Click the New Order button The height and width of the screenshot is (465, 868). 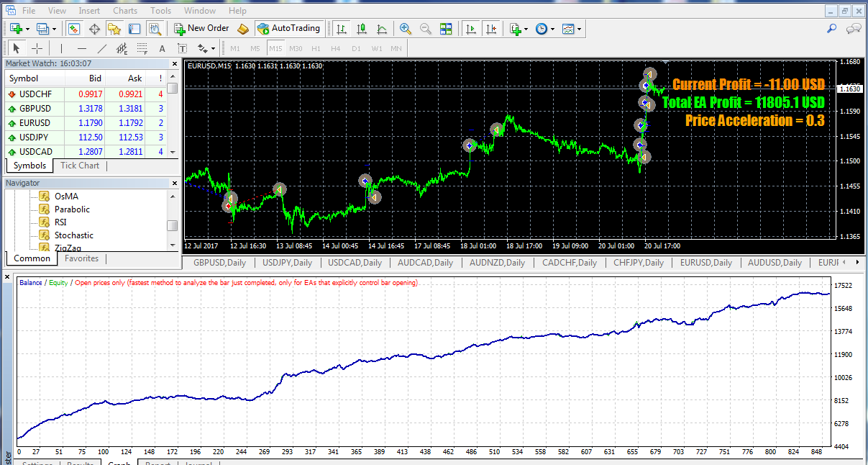click(x=201, y=29)
